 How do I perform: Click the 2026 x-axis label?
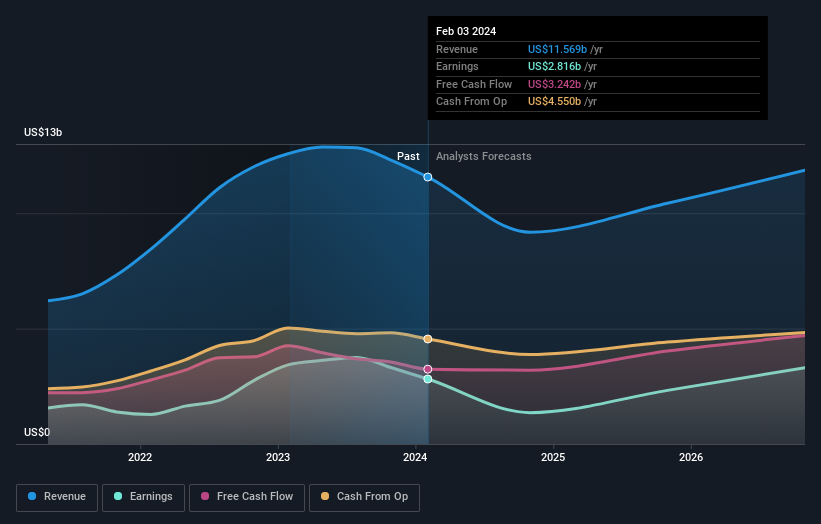coord(691,458)
